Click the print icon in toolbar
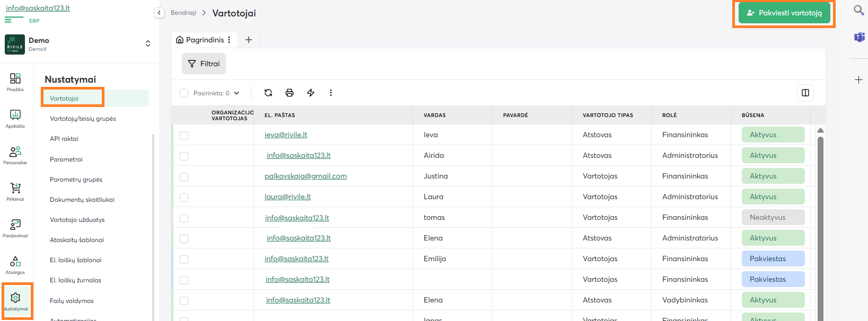 290,93
